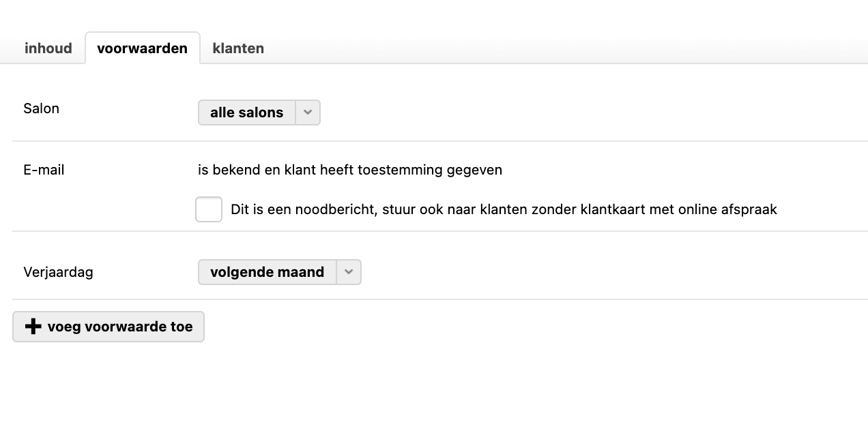Screen dimensions: 868x446
Task: Click the word 'klantkaart' in the noodbericht label
Action: tap(613, 209)
